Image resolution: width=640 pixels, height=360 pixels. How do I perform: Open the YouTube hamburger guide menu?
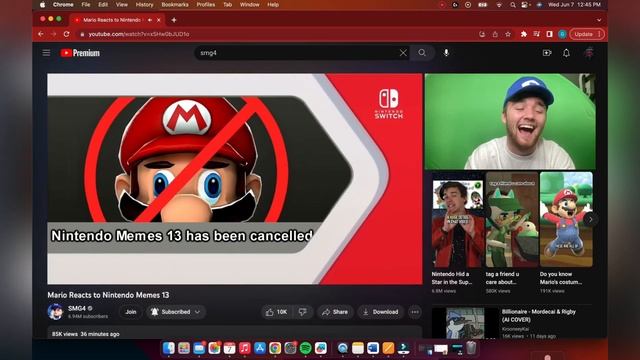[46, 53]
